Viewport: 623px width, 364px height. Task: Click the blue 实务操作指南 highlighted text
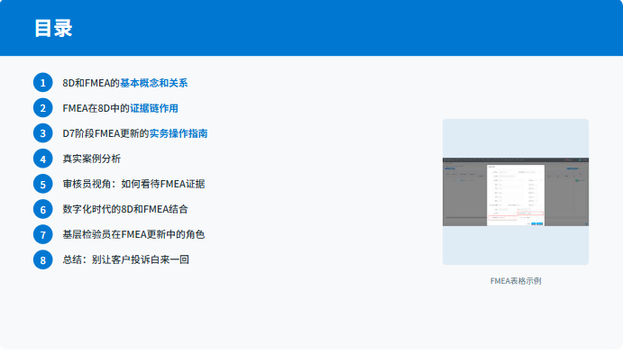179,133
